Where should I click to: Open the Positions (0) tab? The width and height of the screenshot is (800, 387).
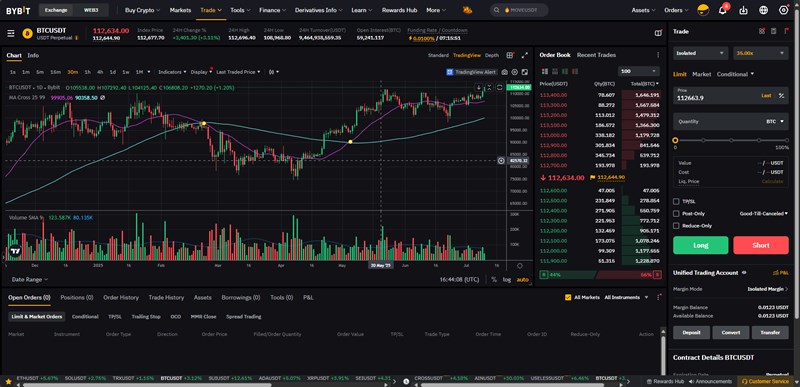[x=77, y=297]
